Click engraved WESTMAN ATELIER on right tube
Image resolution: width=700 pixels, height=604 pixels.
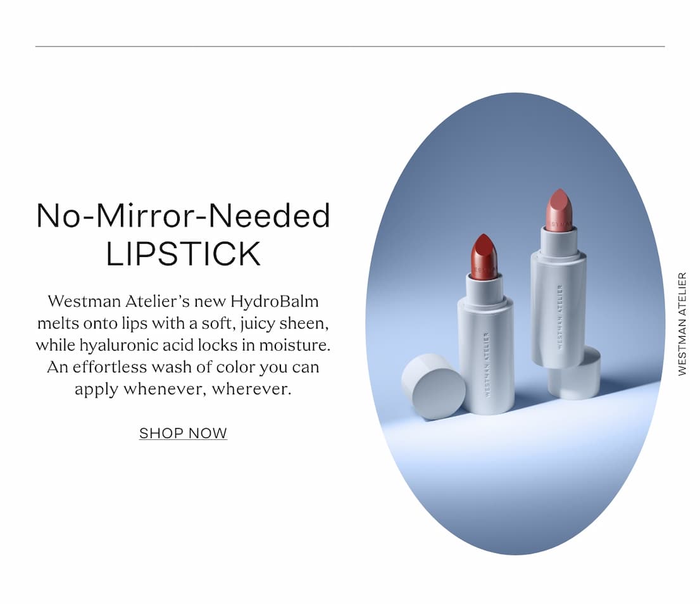(560, 317)
